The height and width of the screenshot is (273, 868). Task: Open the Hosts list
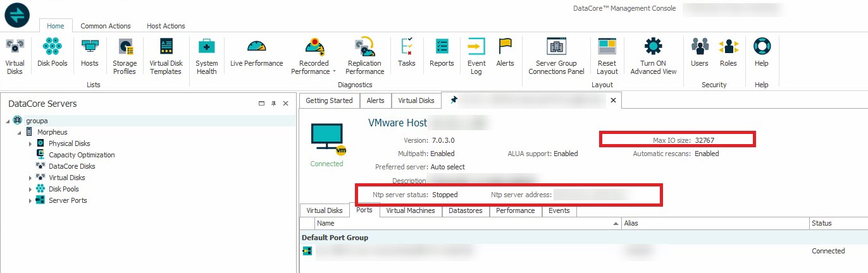90,52
